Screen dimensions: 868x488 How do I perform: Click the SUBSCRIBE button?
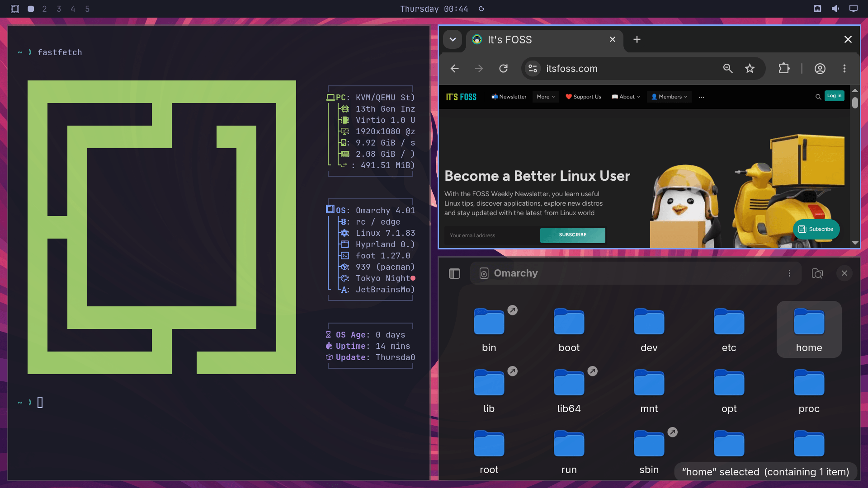[573, 235]
